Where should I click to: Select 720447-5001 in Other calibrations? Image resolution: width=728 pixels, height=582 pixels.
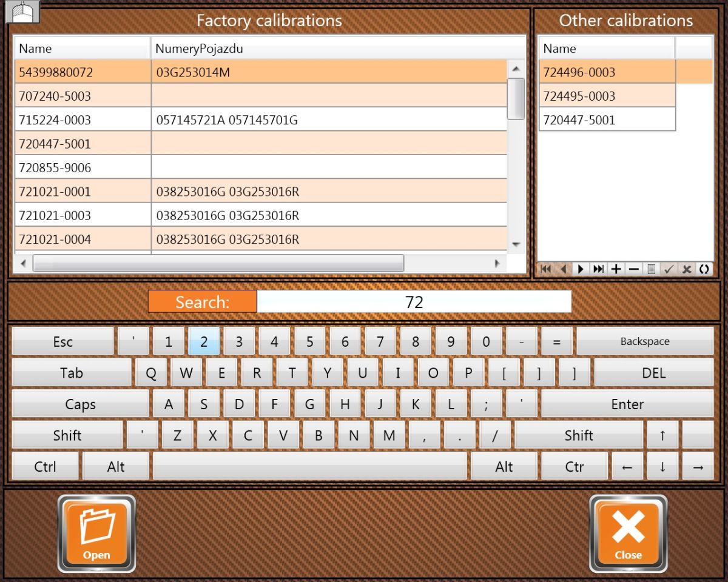pyautogui.click(x=607, y=120)
